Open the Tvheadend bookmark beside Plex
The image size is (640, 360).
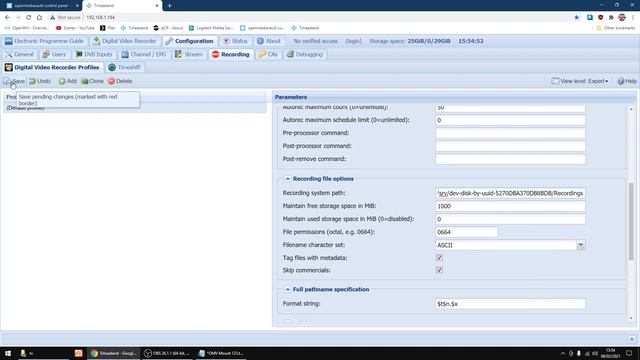(134, 28)
